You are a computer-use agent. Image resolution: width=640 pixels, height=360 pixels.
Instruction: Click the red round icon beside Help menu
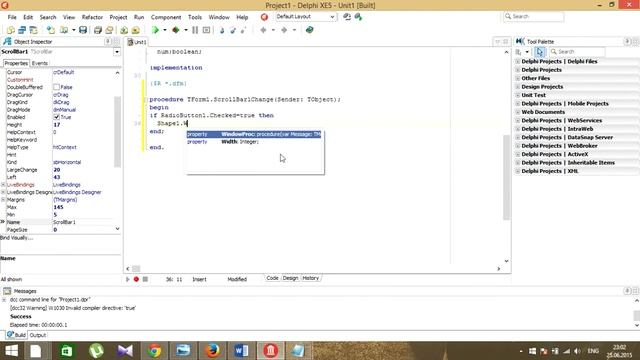tap(264, 17)
